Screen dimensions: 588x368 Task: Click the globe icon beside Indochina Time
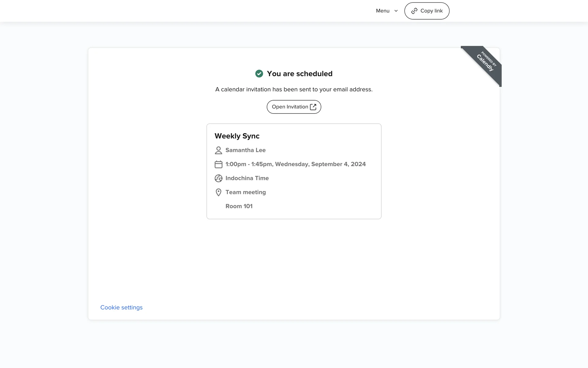pyautogui.click(x=218, y=178)
